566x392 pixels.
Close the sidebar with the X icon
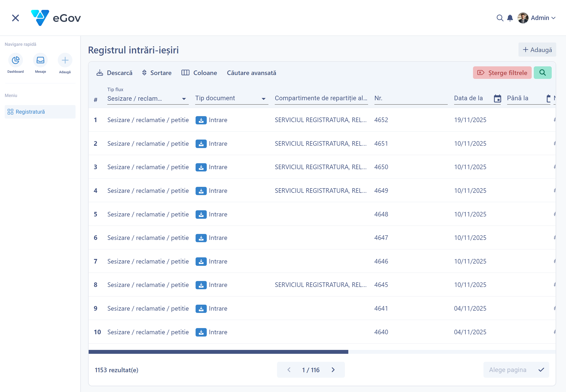tap(16, 18)
